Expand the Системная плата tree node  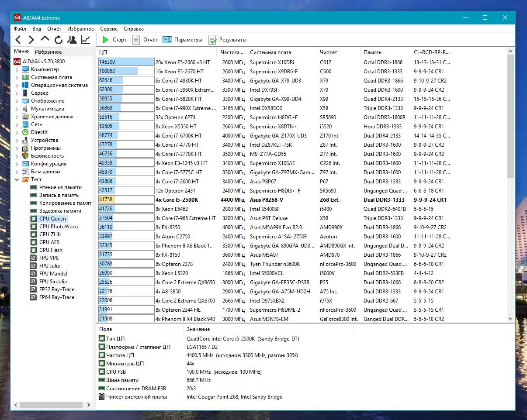(x=17, y=77)
